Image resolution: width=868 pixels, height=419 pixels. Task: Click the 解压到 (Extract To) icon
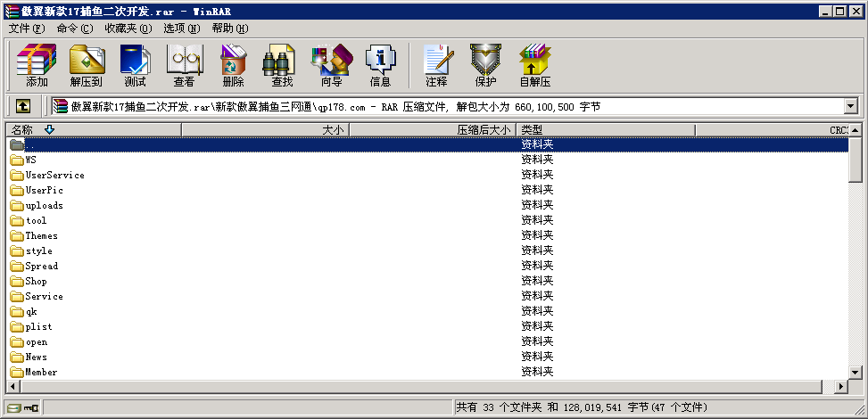[87, 64]
